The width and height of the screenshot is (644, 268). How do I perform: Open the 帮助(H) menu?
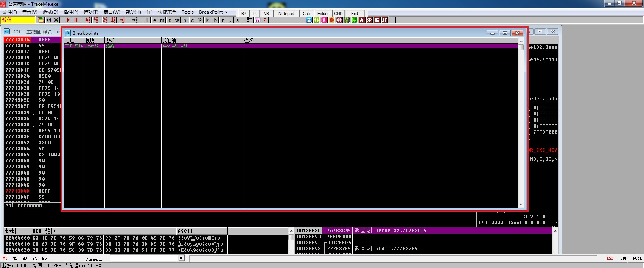click(133, 12)
